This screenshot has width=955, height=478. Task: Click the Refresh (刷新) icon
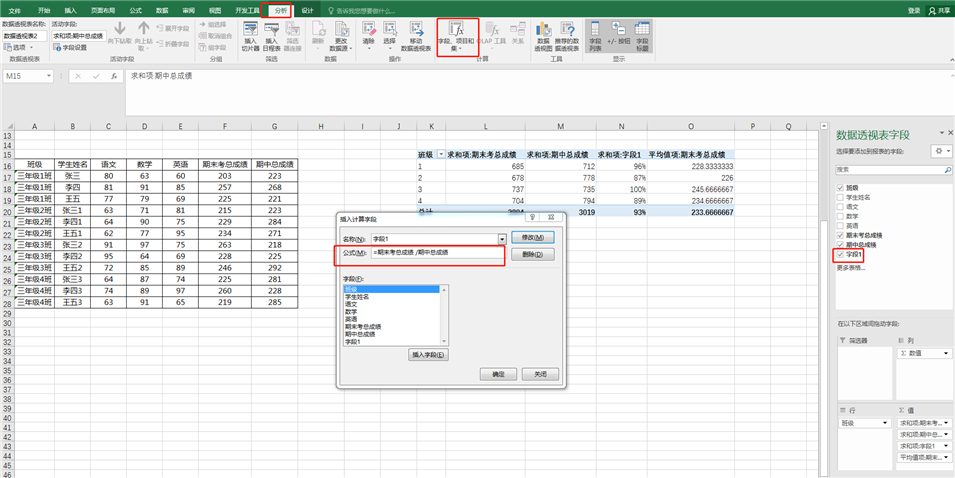tap(318, 29)
